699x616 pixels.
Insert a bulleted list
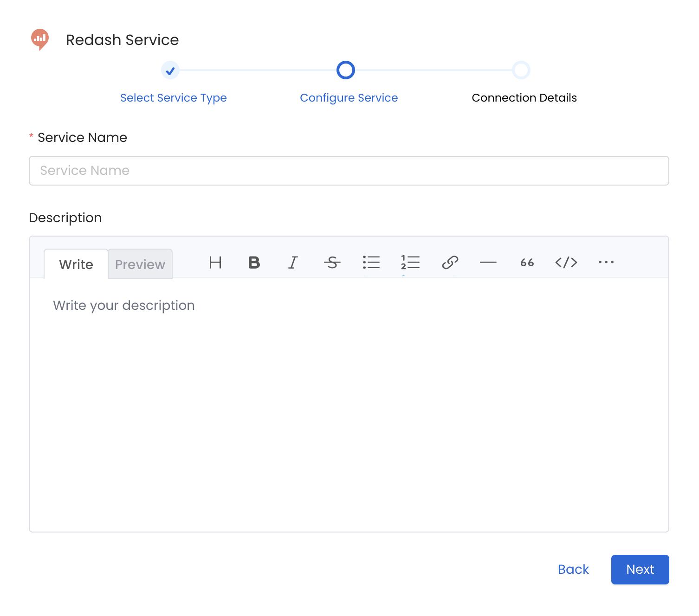pos(371,263)
